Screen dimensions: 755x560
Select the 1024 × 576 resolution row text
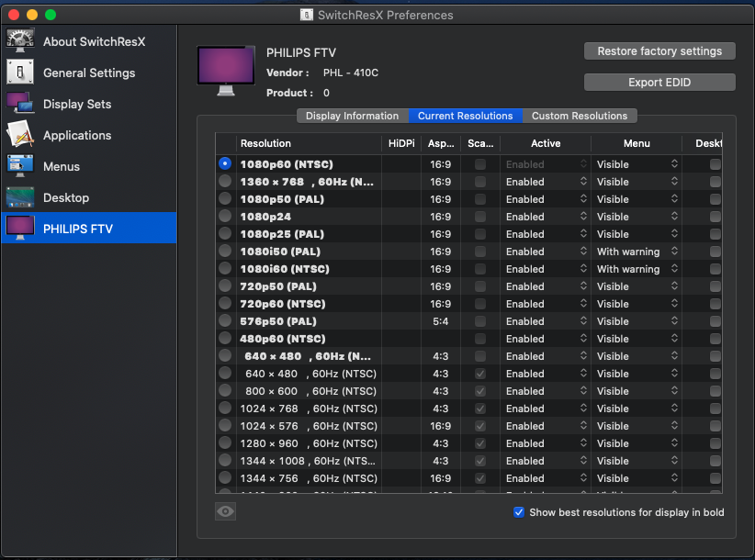click(x=309, y=426)
